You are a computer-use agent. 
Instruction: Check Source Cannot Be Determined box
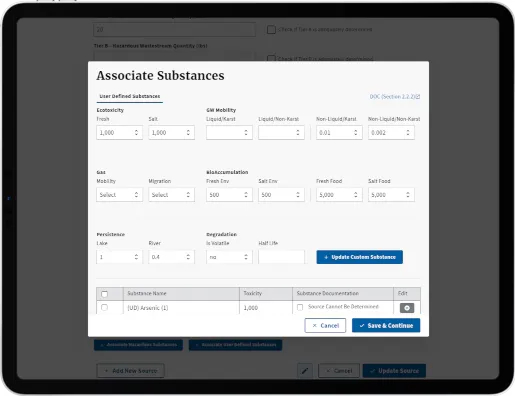pyautogui.click(x=300, y=307)
